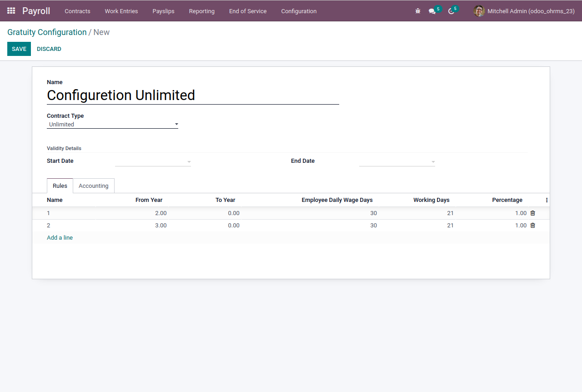Save the gratuity configuration

pyautogui.click(x=19, y=49)
